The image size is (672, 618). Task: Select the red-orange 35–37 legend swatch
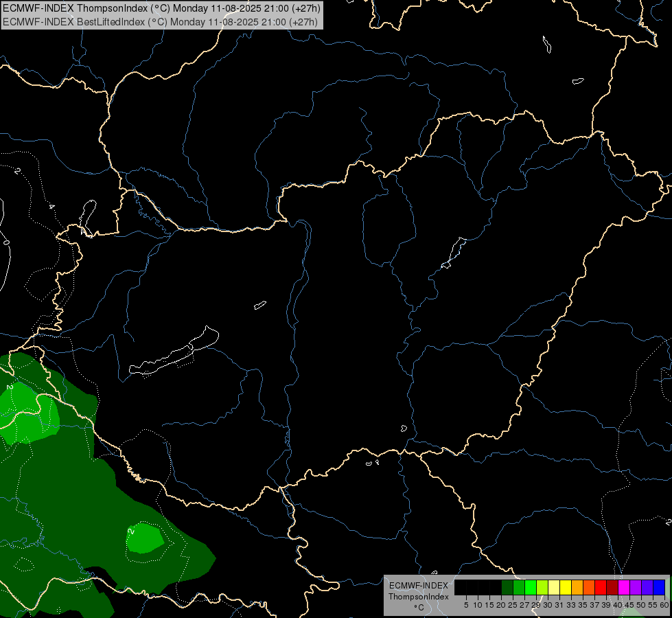point(589,587)
